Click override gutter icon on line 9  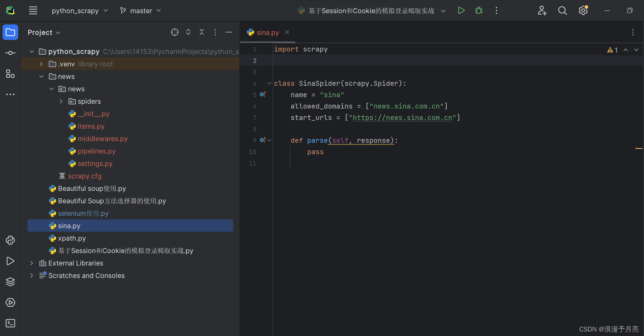(263, 140)
